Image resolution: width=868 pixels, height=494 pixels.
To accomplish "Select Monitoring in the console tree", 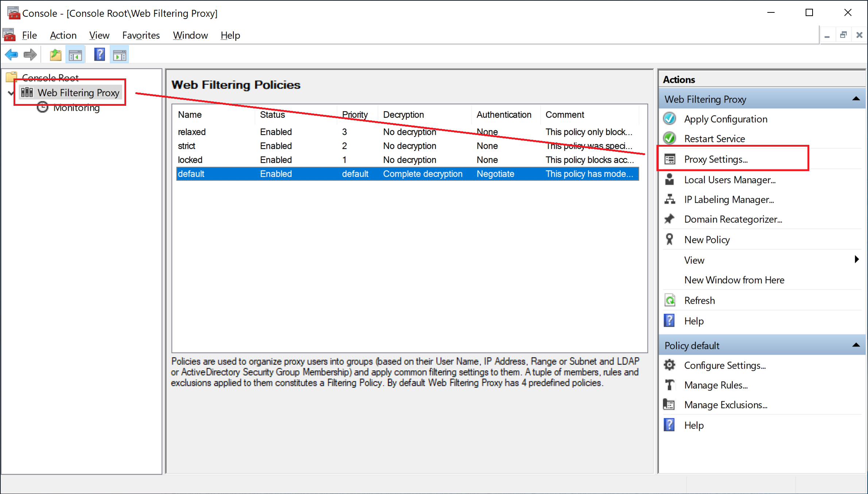I will 76,108.
